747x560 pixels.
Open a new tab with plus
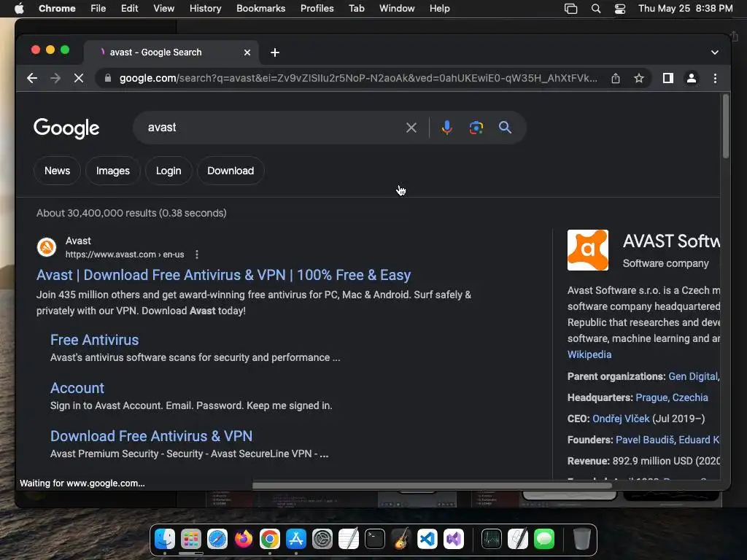tap(275, 52)
